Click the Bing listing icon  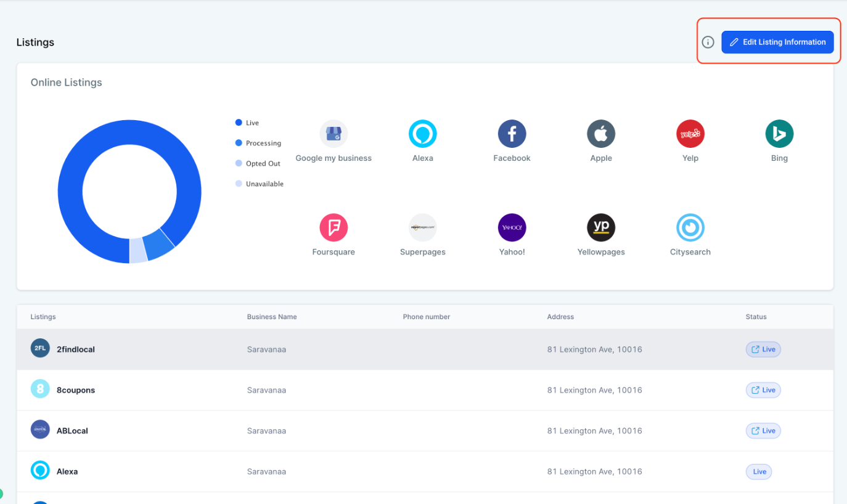(779, 134)
